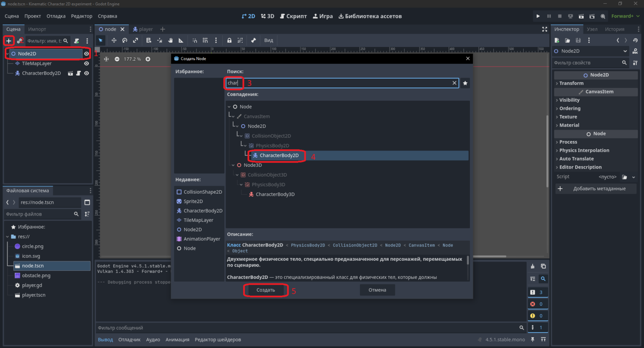Select the Rotate Mode tool
The height and width of the screenshot is (348, 644).
125,40
